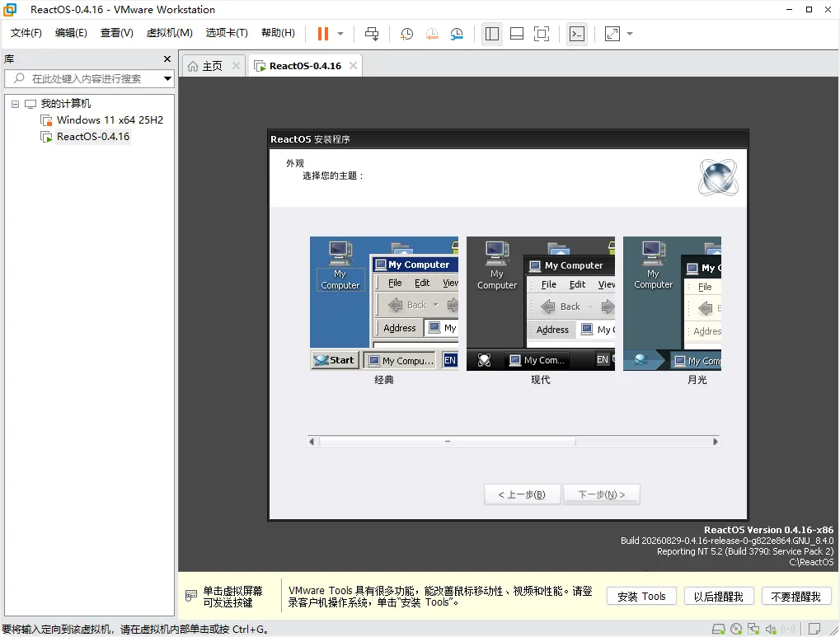Toggle the library sidebar view icon
This screenshot has width=840, height=637.
click(x=492, y=34)
